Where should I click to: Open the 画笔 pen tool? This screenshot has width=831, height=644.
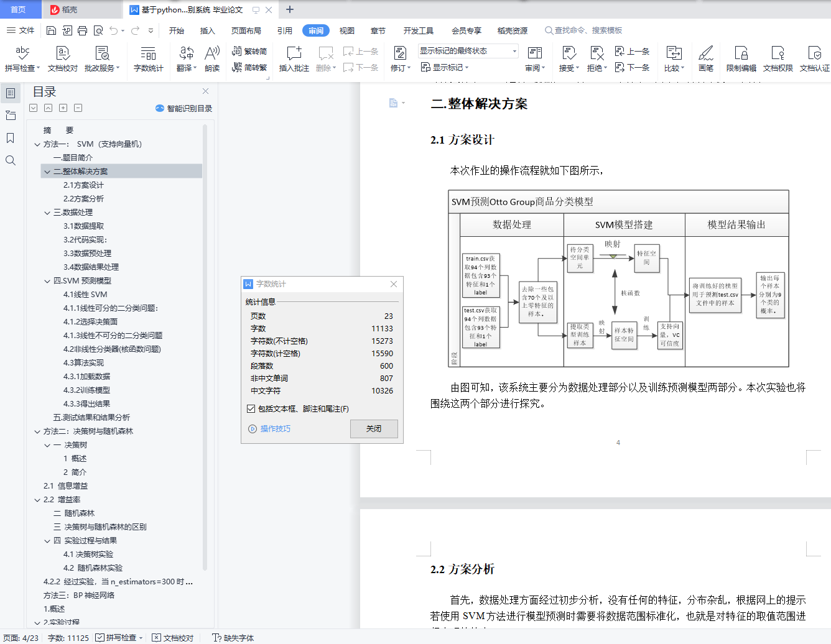click(706, 59)
